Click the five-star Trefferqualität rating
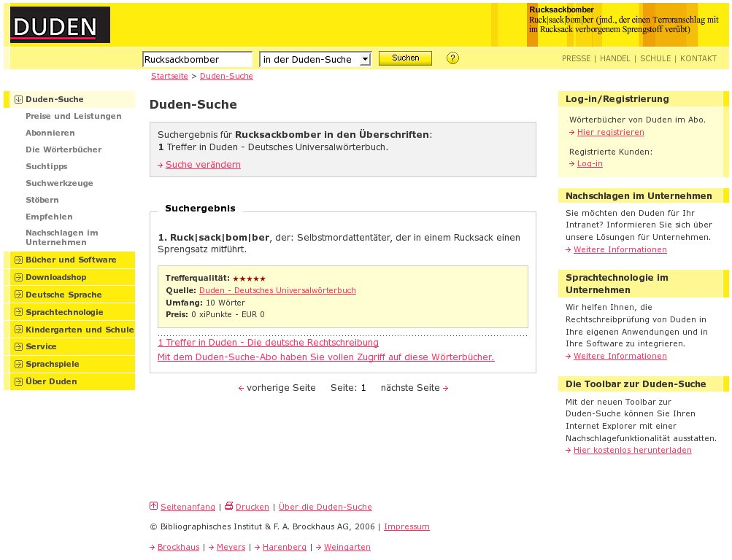 click(x=250, y=279)
